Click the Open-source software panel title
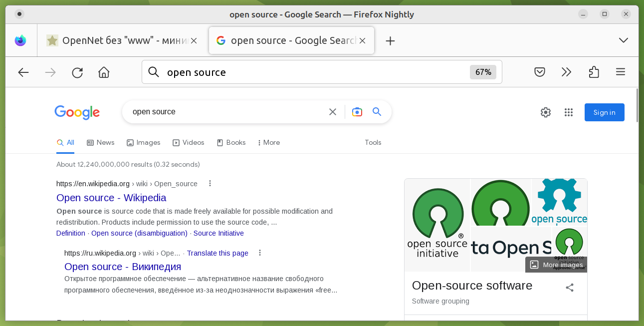This screenshot has height=326, width=644. [472, 286]
